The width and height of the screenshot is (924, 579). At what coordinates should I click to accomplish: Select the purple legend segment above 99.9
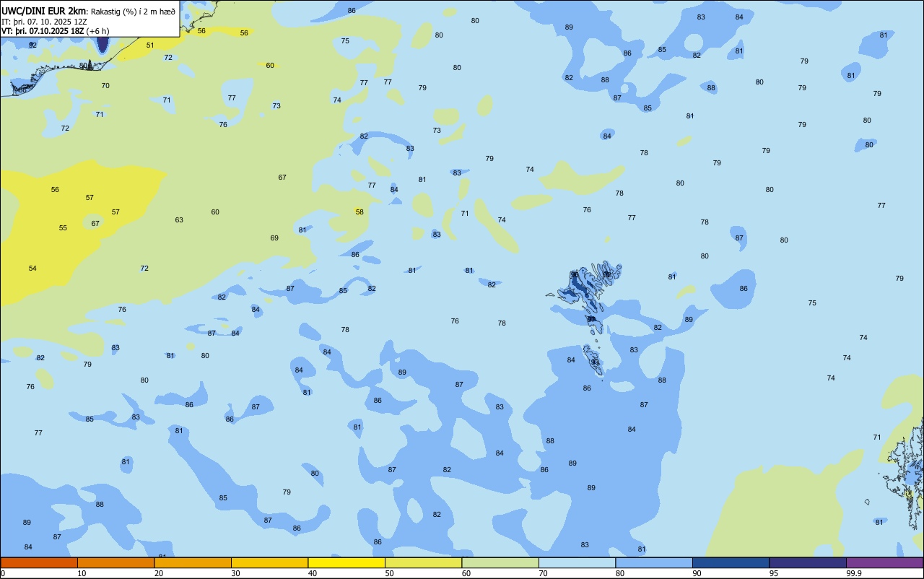point(884,562)
